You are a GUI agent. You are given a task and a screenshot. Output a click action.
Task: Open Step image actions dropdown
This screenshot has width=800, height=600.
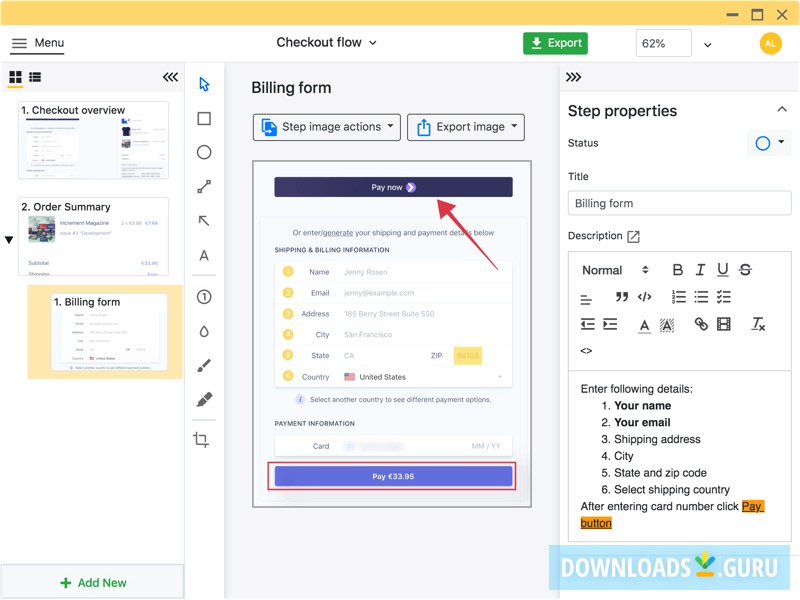point(327,127)
